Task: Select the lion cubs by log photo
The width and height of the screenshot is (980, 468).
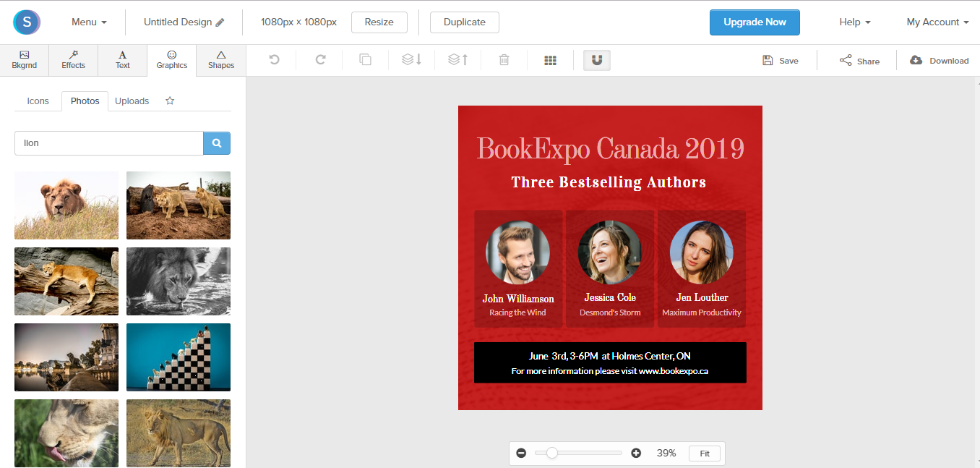Action: (x=179, y=205)
